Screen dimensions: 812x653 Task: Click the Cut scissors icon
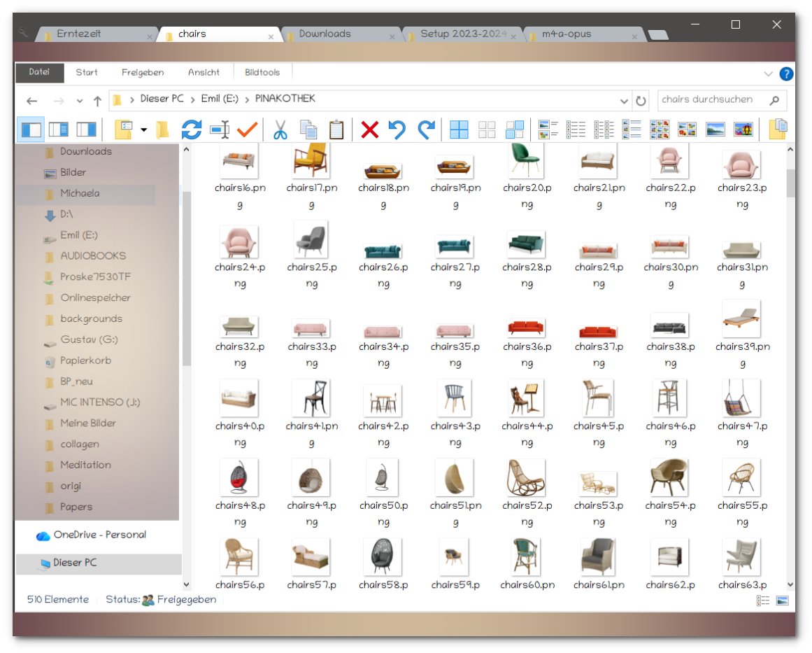pyautogui.click(x=280, y=129)
